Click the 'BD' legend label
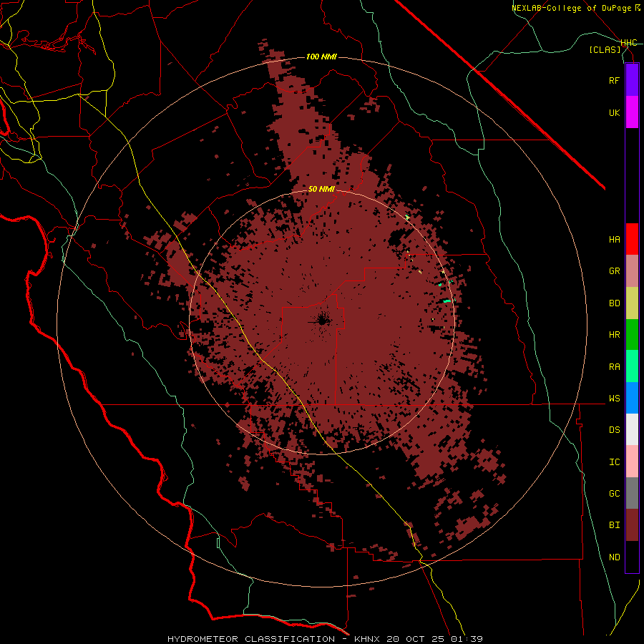Image resolution: width=644 pixels, height=644 pixels. tap(615, 303)
